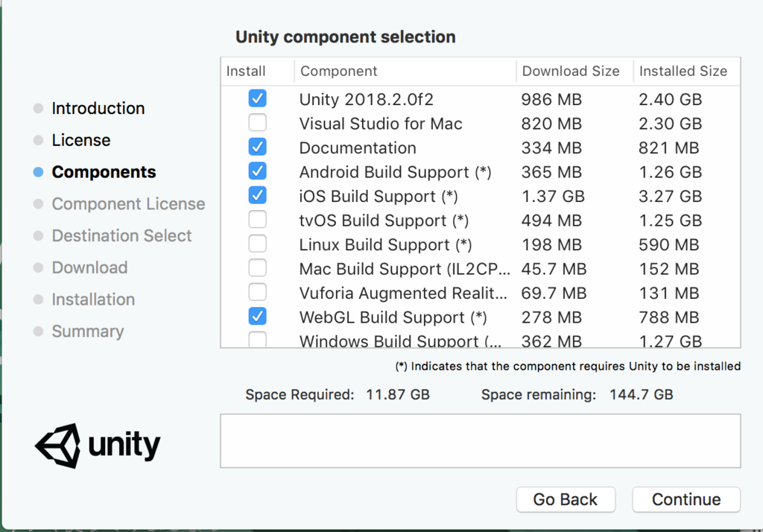Select the License step in sidebar
The width and height of the screenshot is (763, 532).
pyautogui.click(x=81, y=140)
